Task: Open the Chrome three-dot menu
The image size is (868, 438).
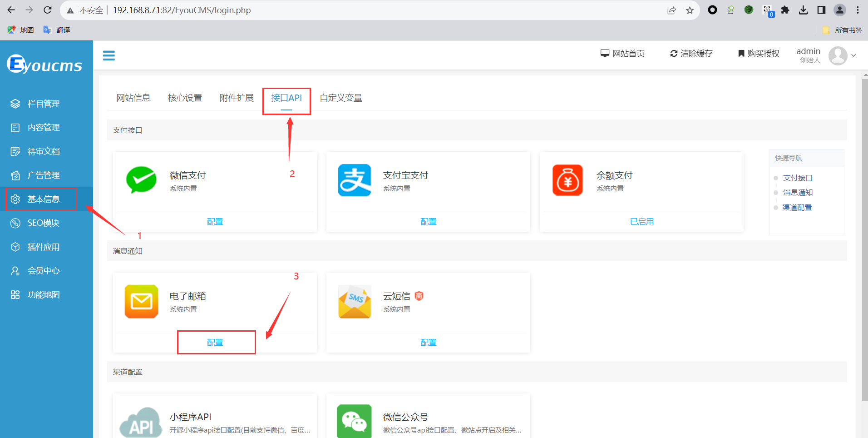Action: (x=858, y=10)
